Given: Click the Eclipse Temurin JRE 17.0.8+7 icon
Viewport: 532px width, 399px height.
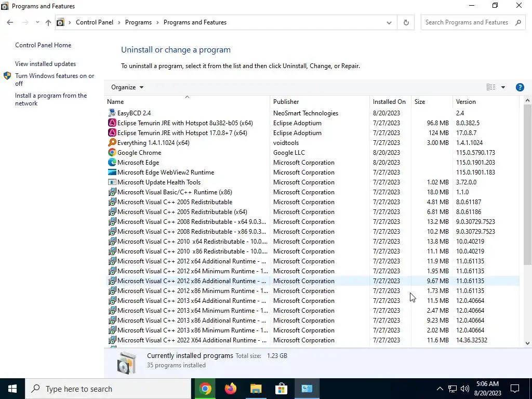Looking at the screenshot, I should 112,132.
